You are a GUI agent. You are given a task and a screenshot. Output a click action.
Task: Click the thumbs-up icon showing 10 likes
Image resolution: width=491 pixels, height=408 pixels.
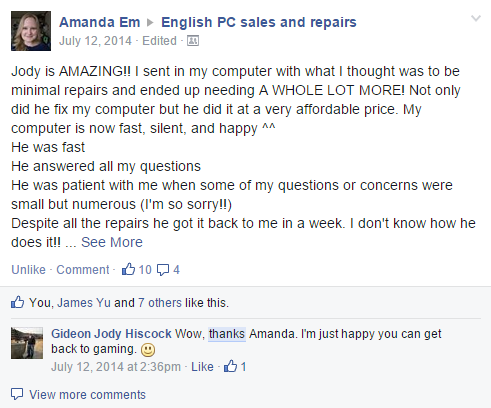click(x=128, y=269)
